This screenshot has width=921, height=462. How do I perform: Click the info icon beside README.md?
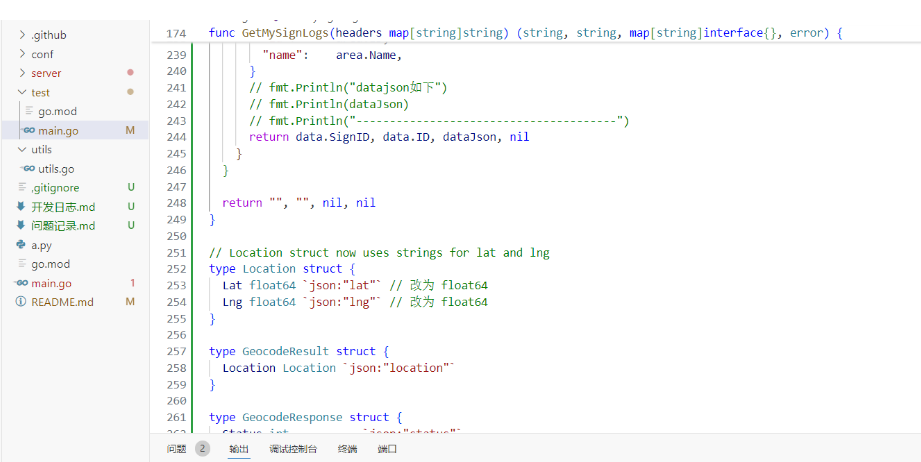pyautogui.click(x=21, y=302)
